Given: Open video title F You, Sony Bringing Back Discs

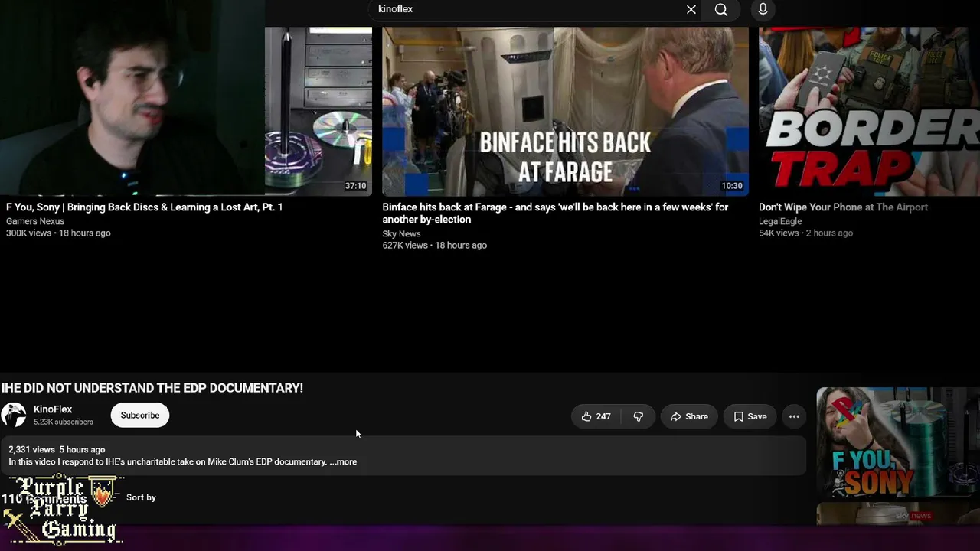Looking at the screenshot, I should pyautogui.click(x=145, y=207).
